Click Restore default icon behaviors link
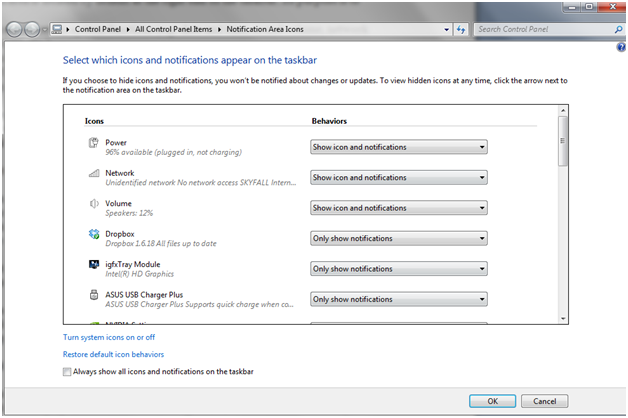 coord(113,354)
